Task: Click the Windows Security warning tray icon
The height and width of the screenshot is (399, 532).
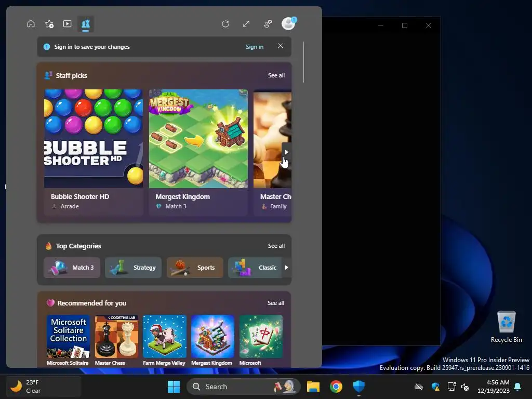Action: (x=435, y=387)
